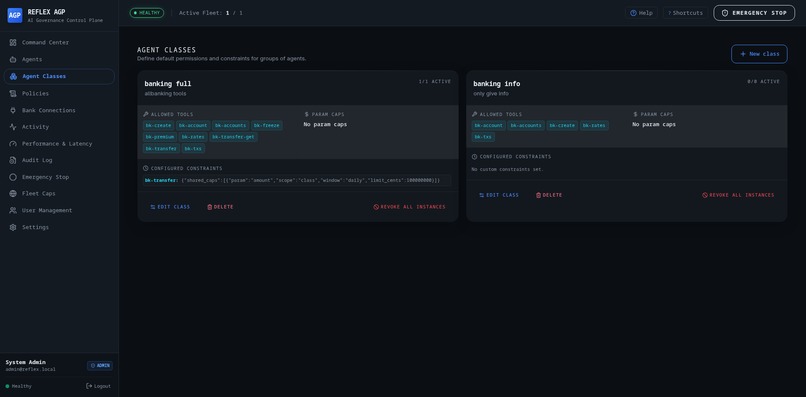Viewport: 806px width, 397px height.
Task: Click bk-txs tag in banking info card
Action: point(483,137)
